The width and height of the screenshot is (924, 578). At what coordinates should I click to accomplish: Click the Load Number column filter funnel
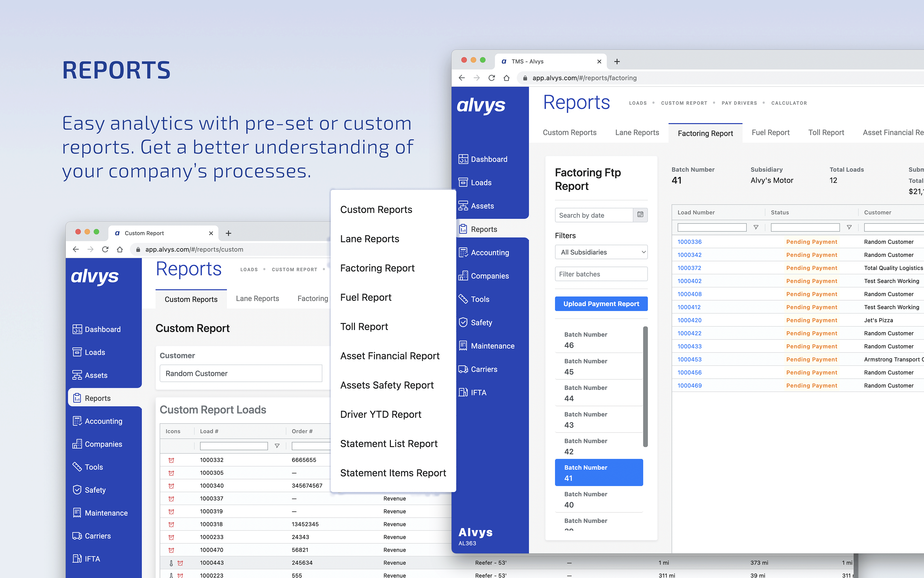(x=756, y=228)
